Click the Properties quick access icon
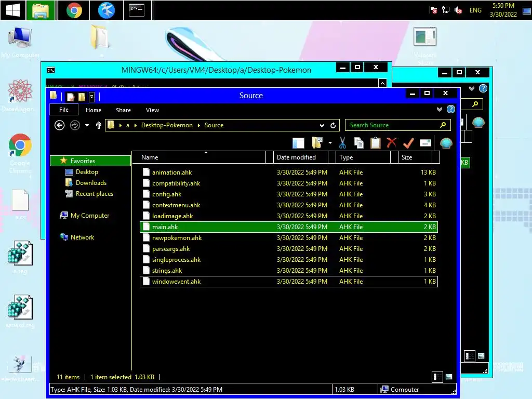The height and width of the screenshot is (399, 532). click(x=70, y=97)
